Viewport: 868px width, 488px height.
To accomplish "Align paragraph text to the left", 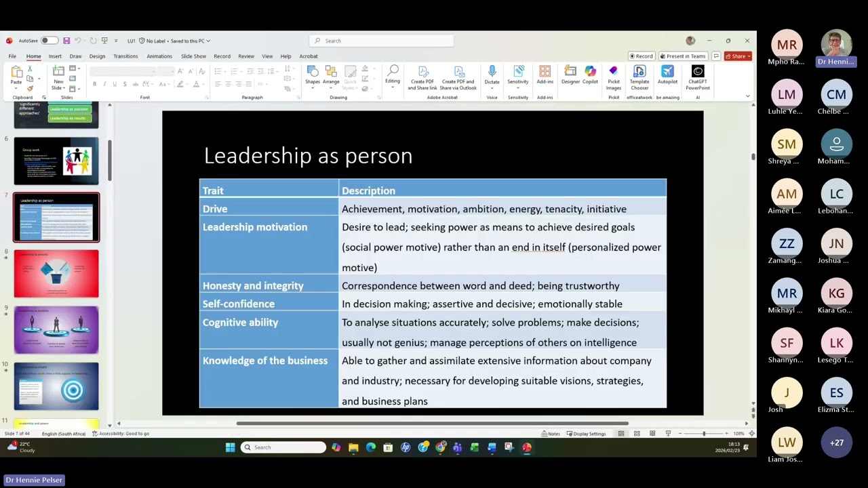I will 218,84.
